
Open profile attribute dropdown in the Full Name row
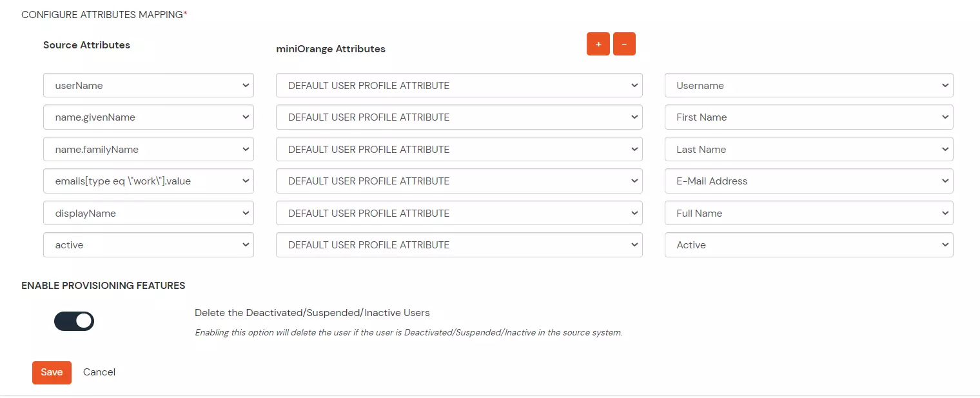pyautogui.click(x=459, y=213)
